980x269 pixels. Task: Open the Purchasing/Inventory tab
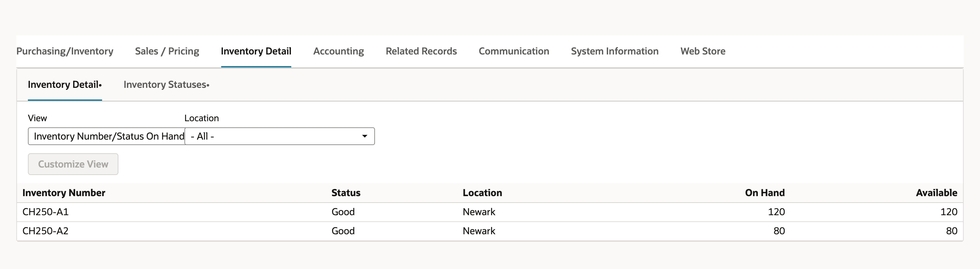[x=65, y=51]
